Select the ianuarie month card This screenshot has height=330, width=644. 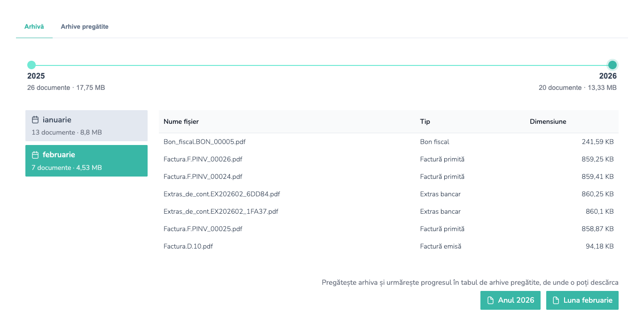click(86, 126)
